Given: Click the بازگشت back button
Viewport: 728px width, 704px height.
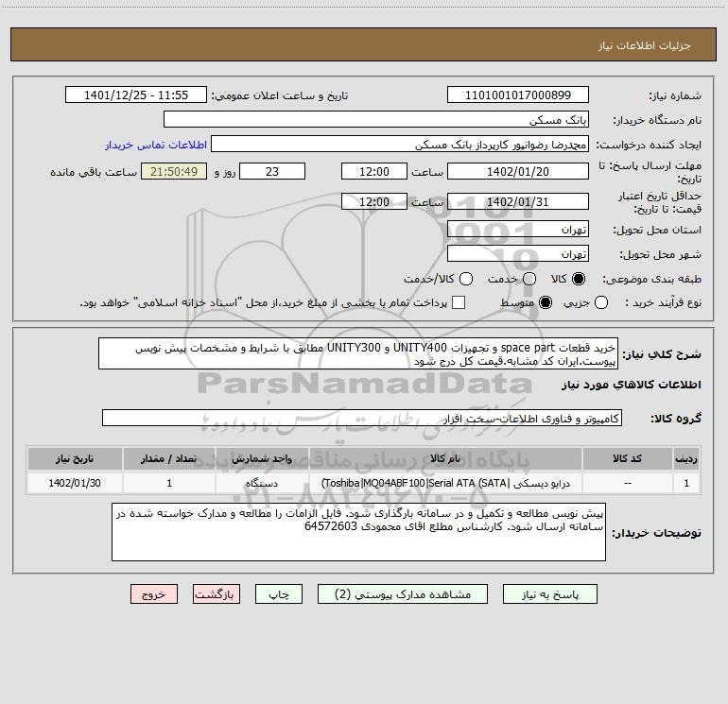Looking at the screenshot, I should 217,594.
